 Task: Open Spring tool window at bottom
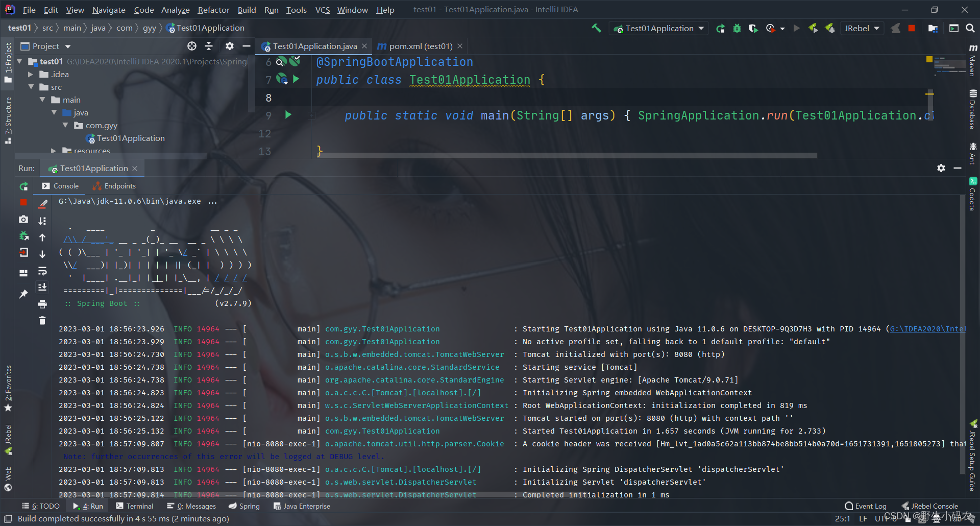tap(244, 506)
